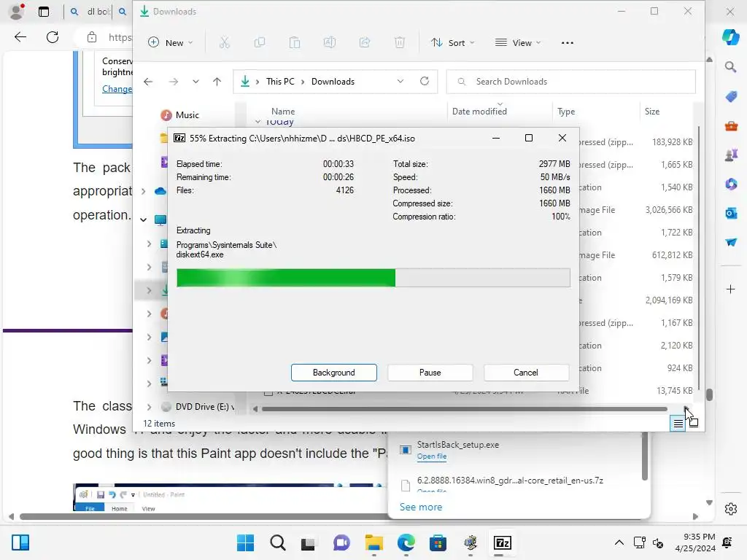
Task: Click See more in downloads popup
Action: [421, 507]
